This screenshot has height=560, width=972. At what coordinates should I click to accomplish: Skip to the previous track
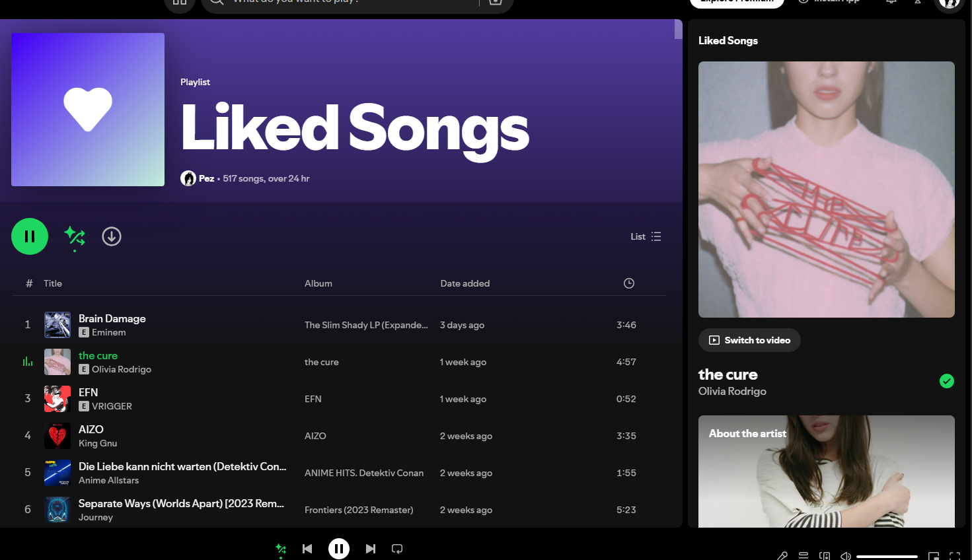307,549
